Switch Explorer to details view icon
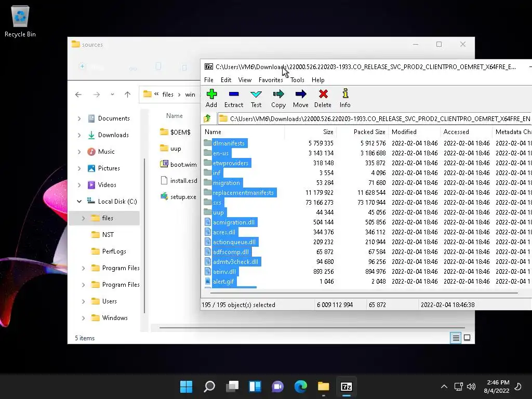Viewport: 532px width, 399px height. tap(456, 338)
